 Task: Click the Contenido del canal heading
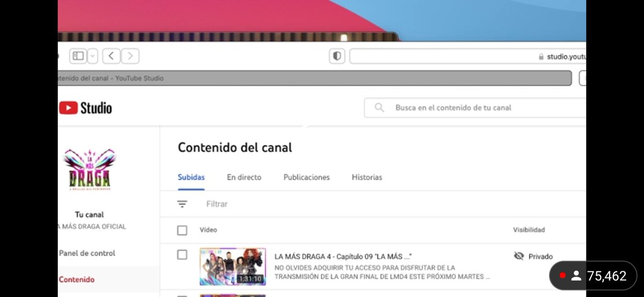235,147
